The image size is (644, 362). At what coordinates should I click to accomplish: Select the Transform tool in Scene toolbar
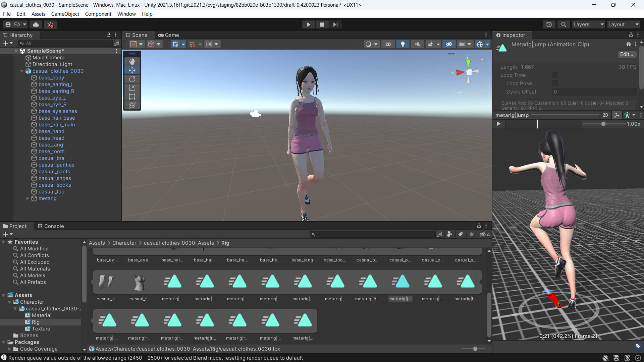[x=132, y=105]
